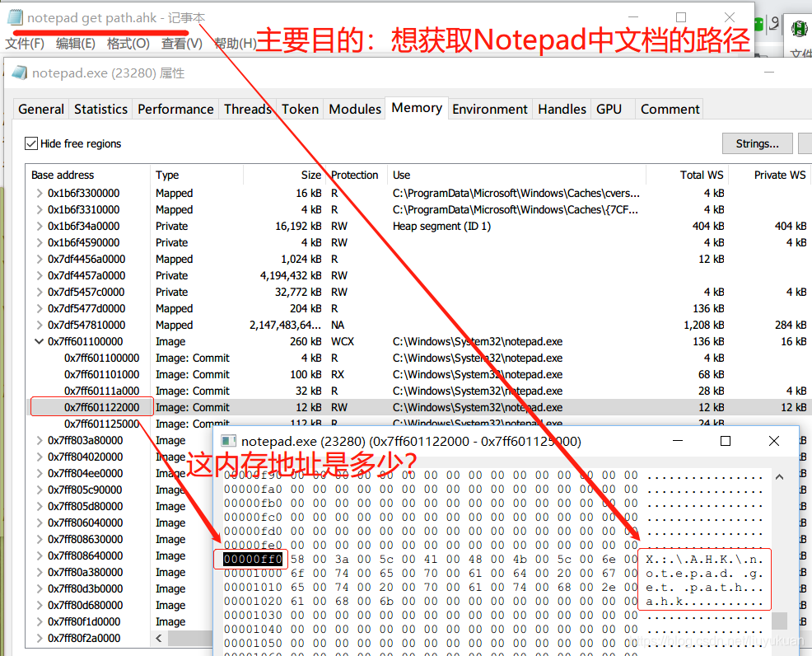Click the Notepad icon in title bar

(15, 17)
